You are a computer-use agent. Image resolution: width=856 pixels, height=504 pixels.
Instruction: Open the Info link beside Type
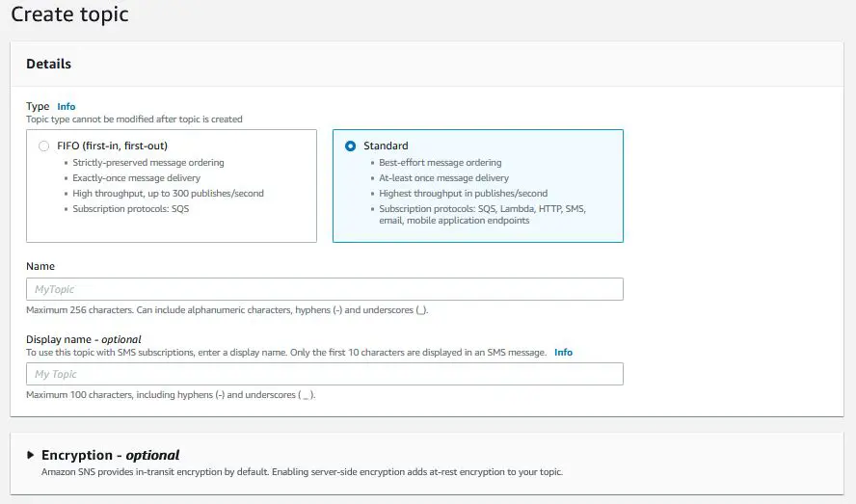point(66,107)
